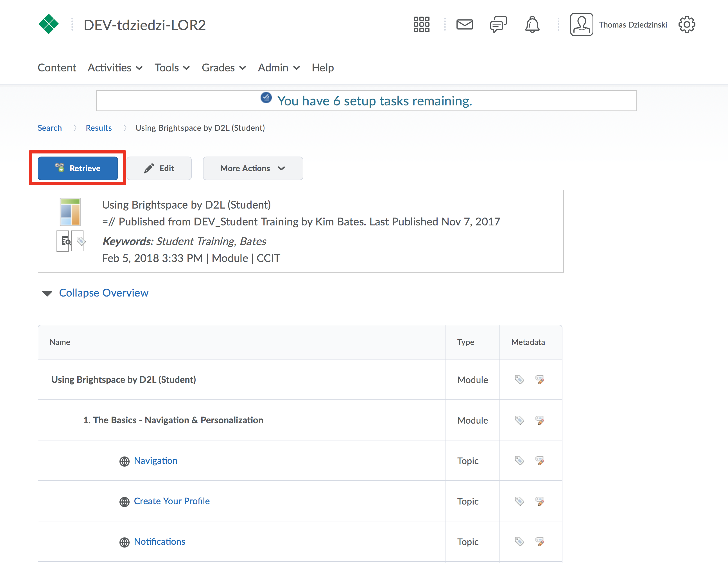The width and height of the screenshot is (728, 563).
Task: Open the message alerts envelope icon
Action: [x=464, y=24]
